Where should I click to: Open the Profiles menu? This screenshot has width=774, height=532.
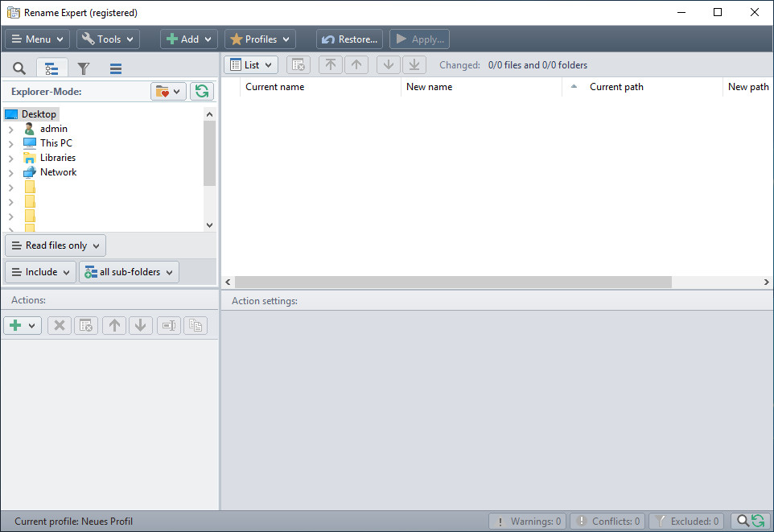(260, 39)
